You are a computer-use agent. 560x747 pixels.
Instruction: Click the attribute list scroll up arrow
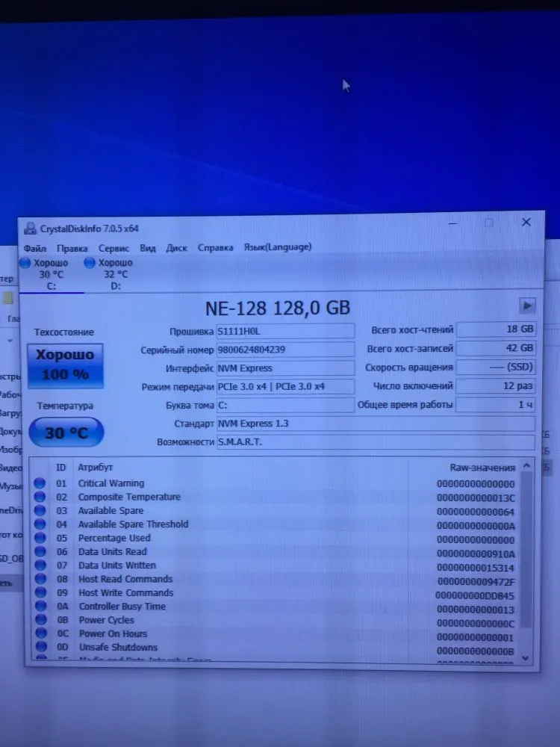point(526,465)
